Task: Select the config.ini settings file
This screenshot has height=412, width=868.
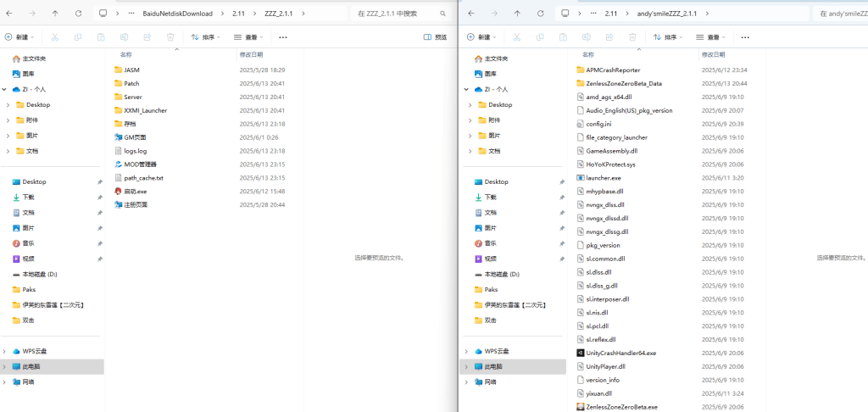Action: click(x=598, y=124)
